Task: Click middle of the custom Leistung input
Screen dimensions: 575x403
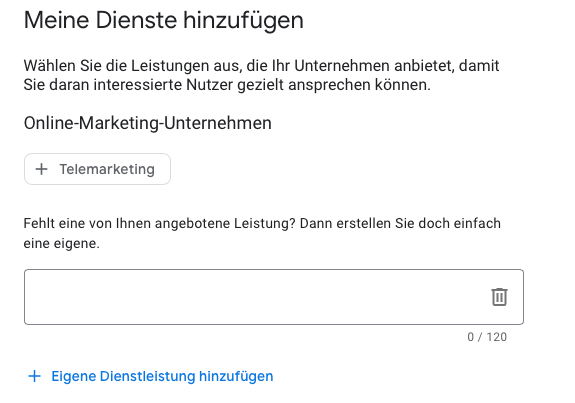Action: point(274,297)
